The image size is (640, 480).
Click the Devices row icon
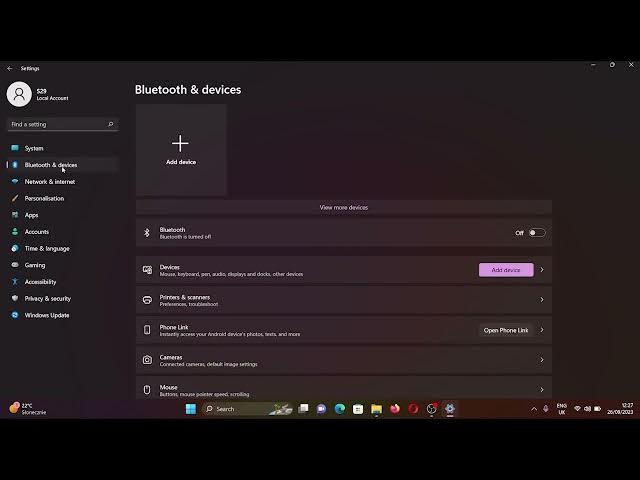click(147, 270)
